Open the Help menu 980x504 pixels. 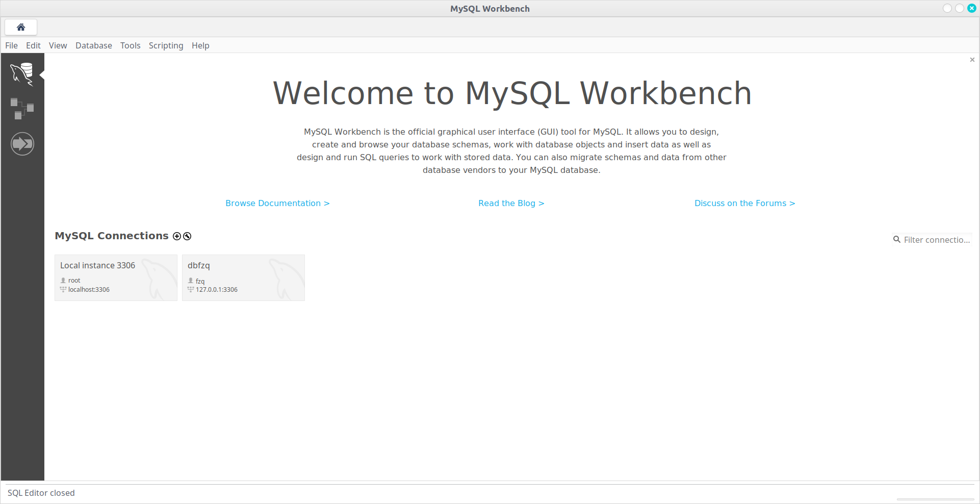pos(200,45)
